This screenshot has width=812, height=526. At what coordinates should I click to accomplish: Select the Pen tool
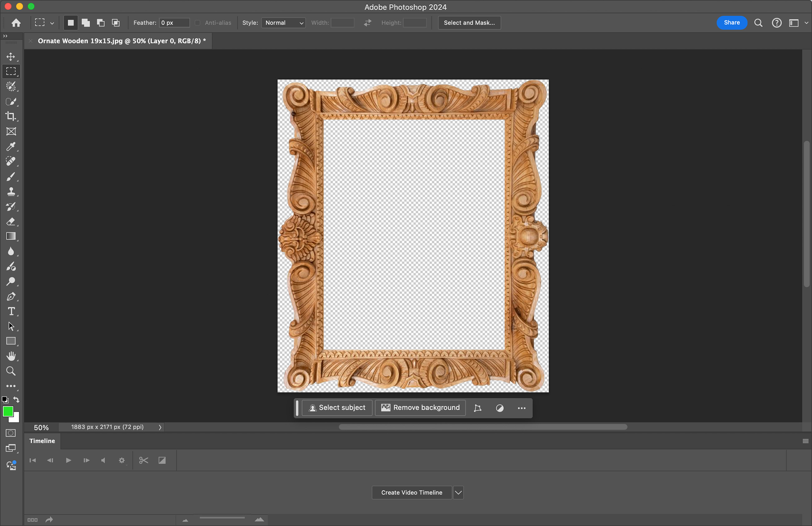tap(11, 296)
